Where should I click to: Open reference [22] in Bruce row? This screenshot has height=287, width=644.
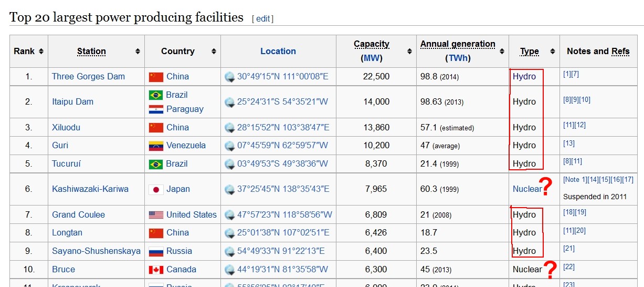tap(569, 267)
